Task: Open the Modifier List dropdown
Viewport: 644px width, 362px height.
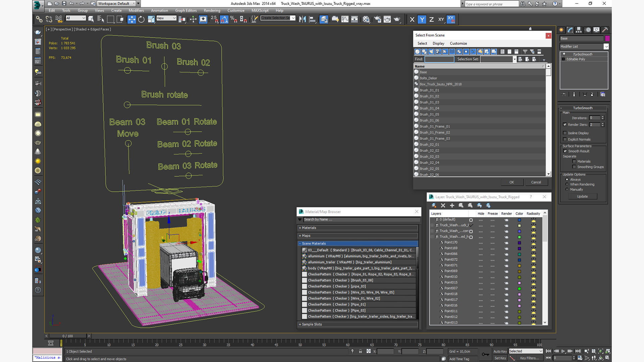Action: [606, 47]
